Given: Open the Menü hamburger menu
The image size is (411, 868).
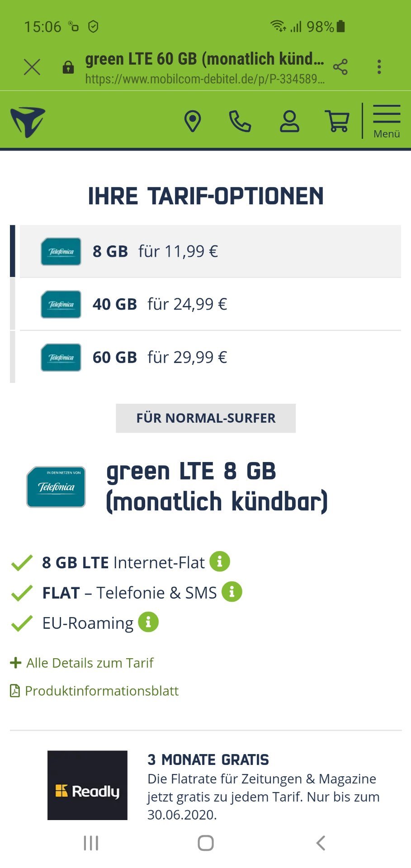Looking at the screenshot, I should [x=387, y=121].
